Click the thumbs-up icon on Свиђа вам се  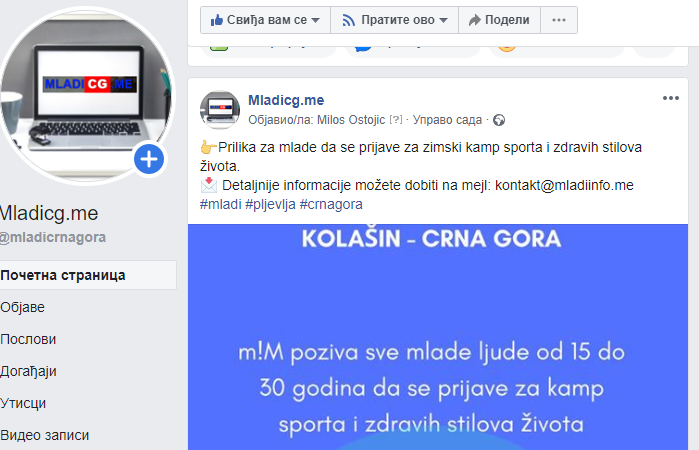point(216,20)
